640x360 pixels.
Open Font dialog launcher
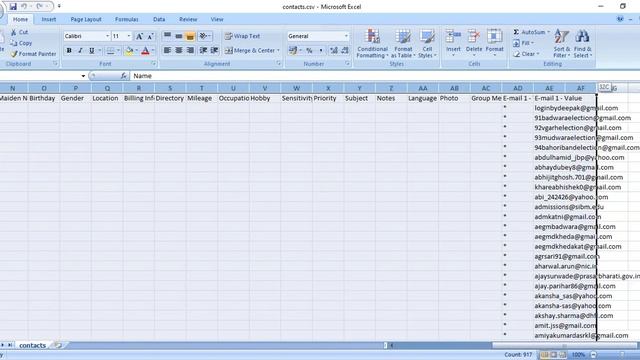(x=153, y=64)
